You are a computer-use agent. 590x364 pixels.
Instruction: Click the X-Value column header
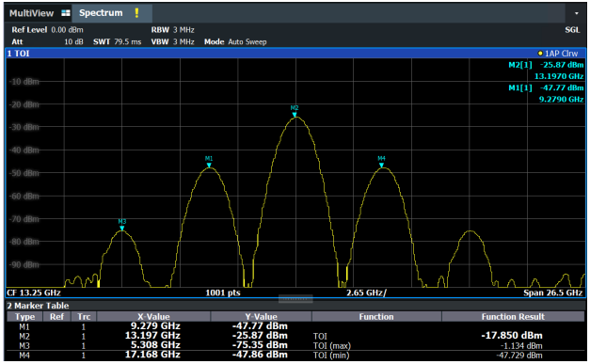[x=153, y=317]
